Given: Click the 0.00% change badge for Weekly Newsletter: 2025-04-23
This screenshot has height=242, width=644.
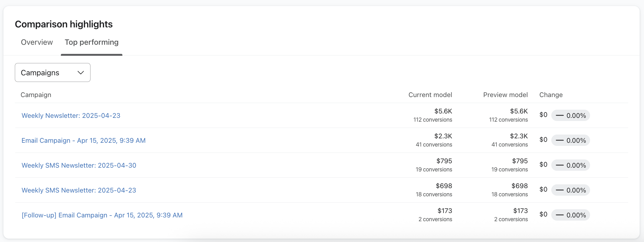Looking at the screenshot, I should pyautogui.click(x=571, y=116).
